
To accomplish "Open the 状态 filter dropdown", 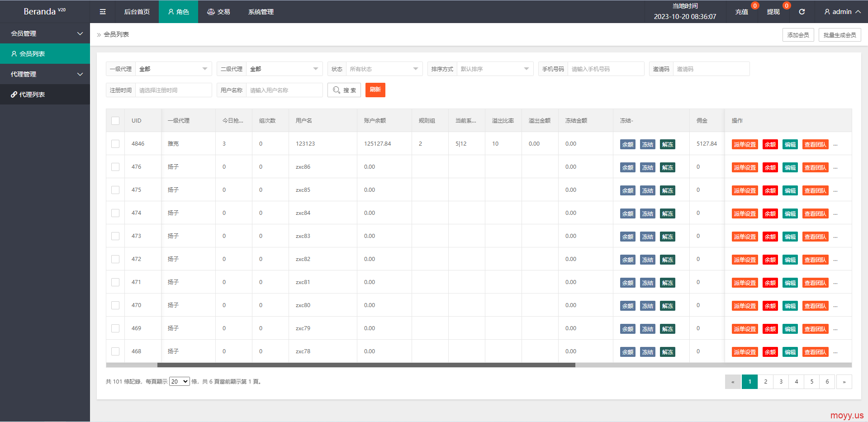I will [x=384, y=69].
